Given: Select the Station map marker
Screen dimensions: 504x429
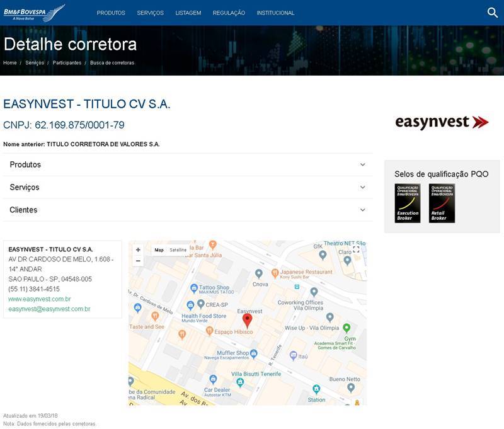Looking at the screenshot, I should point(316,389).
